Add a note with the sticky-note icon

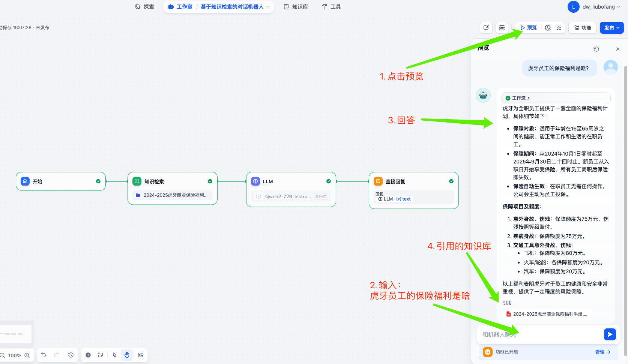(x=100, y=355)
